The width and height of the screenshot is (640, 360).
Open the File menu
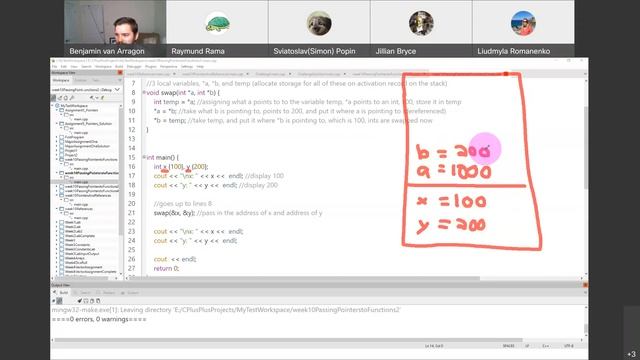click(x=54, y=67)
